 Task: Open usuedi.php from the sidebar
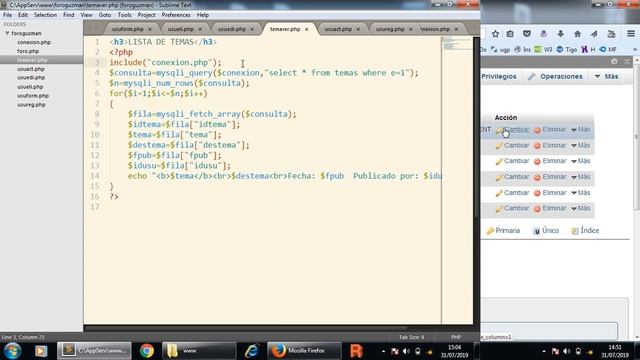coord(31,77)
